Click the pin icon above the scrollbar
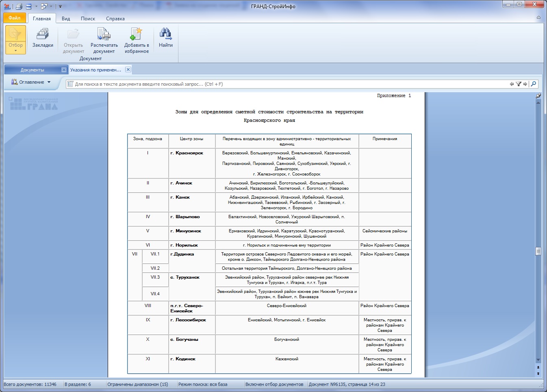This screenshot has width=547, height=392. (x=538, y=96)
